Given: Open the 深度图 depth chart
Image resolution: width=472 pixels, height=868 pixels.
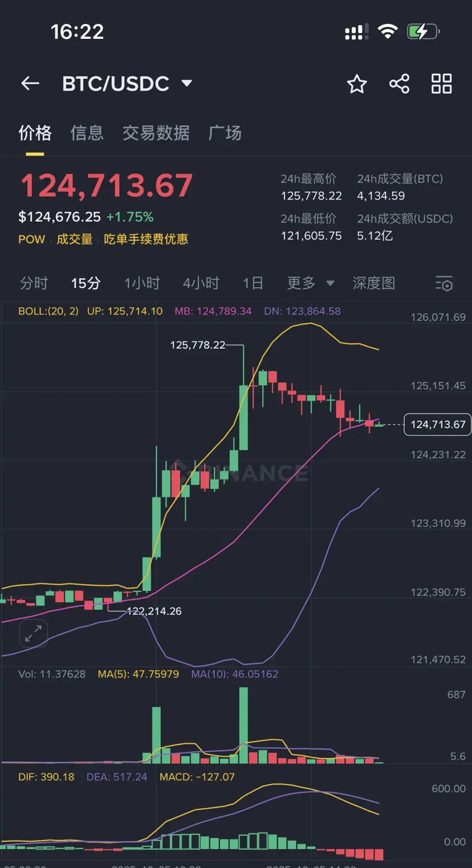Looking at the screenshot, I should [x=373, y=283].
